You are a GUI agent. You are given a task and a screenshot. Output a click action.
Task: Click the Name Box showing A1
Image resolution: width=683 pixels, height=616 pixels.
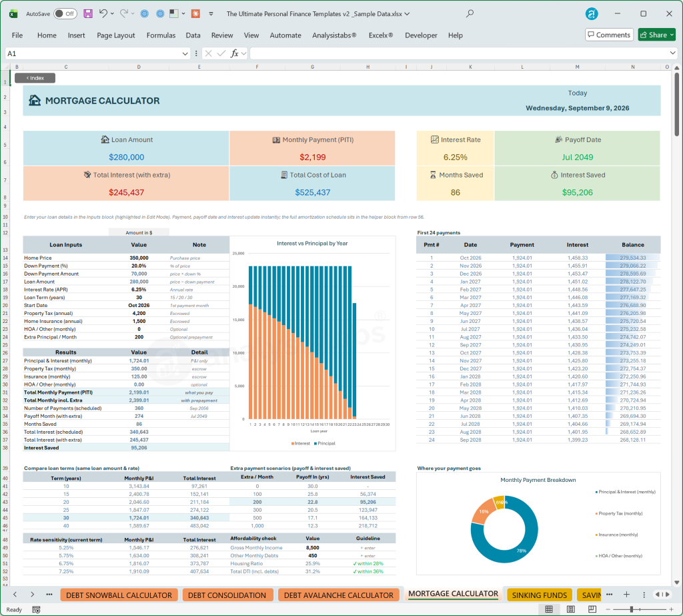click(x=92, y=53)
